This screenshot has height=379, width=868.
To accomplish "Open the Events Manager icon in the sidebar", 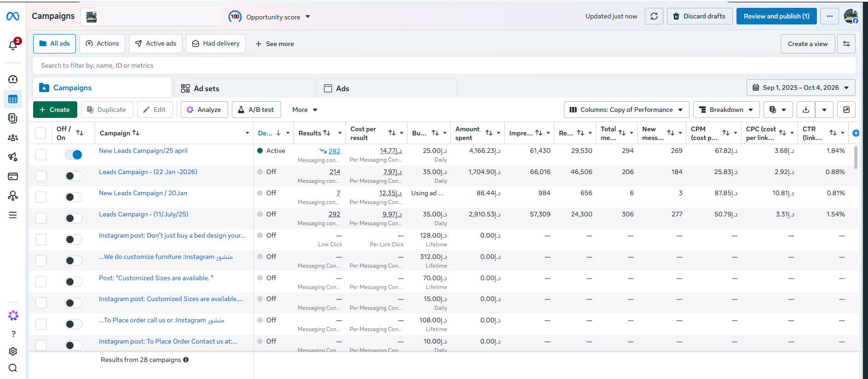I will pos(13,196).
